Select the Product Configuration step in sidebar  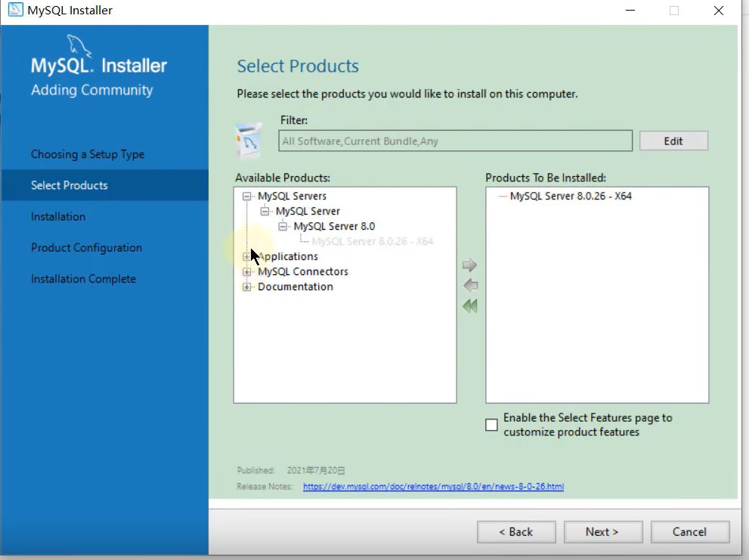(86, 248)
